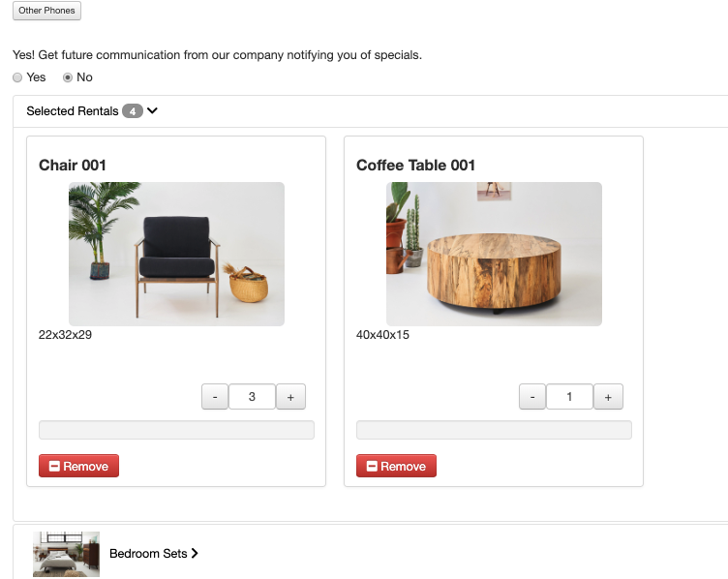
Task: Click the Coffee Table 001 quantity field
Action: (x=569, y=396)
